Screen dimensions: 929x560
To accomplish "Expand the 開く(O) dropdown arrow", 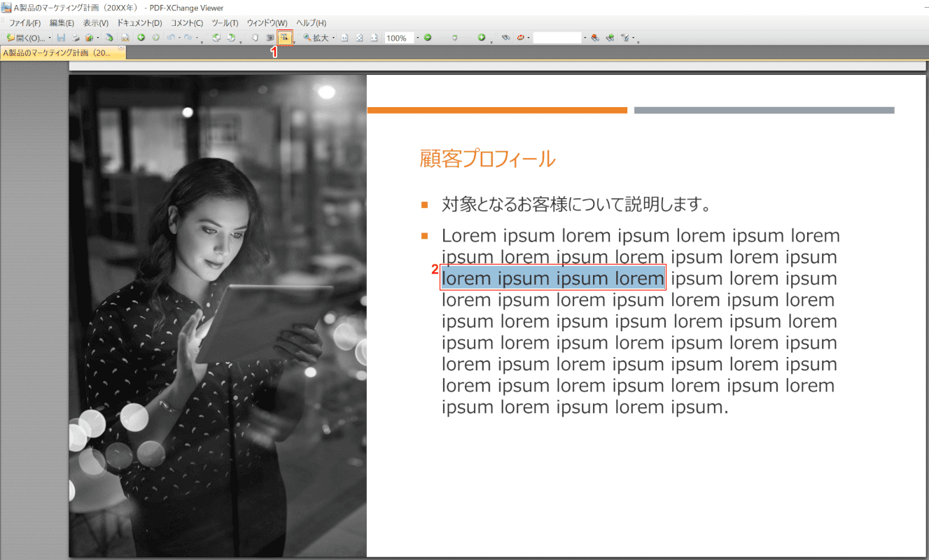I will [x=50, y=38].
